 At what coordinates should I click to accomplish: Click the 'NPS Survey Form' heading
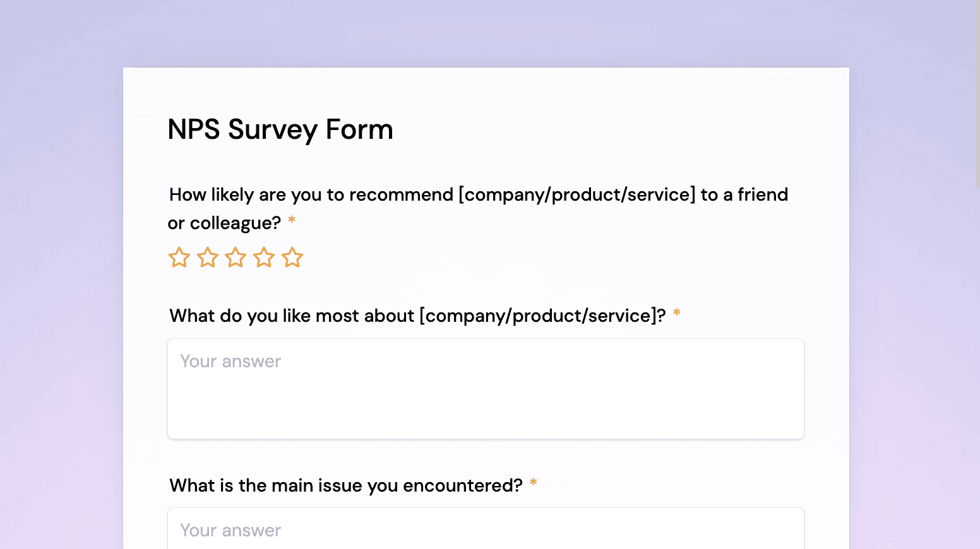click(x=280, y=129)
